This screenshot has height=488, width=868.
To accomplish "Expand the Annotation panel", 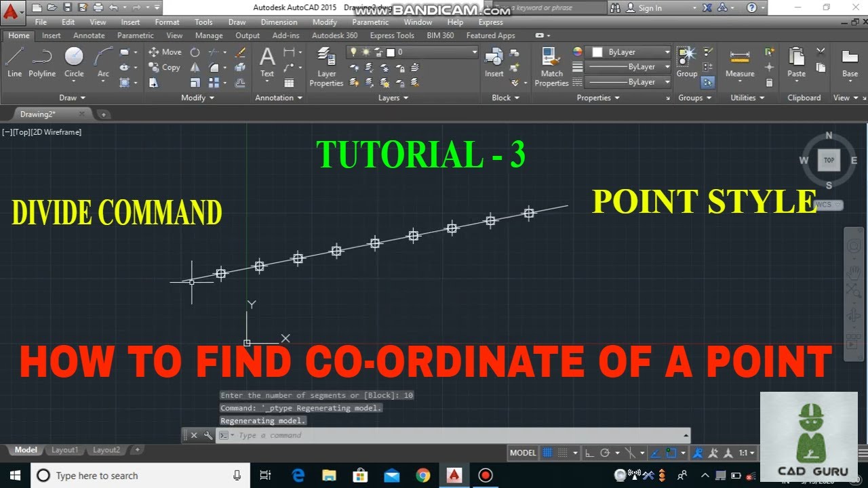I will (279, 98).
